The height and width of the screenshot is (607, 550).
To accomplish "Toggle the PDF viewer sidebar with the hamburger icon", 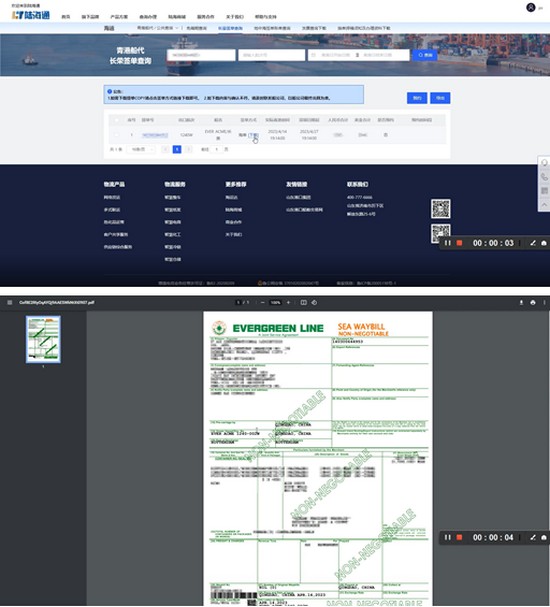I will click(10, 302).
